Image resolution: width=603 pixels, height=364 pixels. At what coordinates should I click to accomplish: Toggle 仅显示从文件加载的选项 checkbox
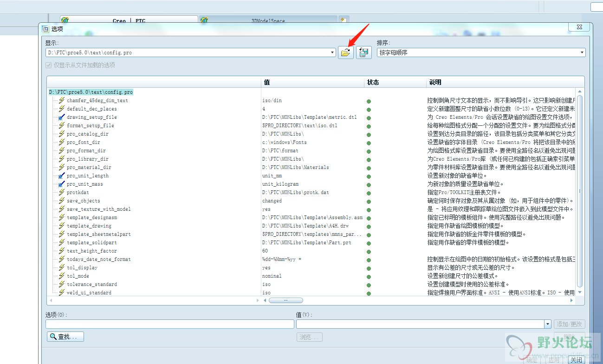(x=50, y=65)
